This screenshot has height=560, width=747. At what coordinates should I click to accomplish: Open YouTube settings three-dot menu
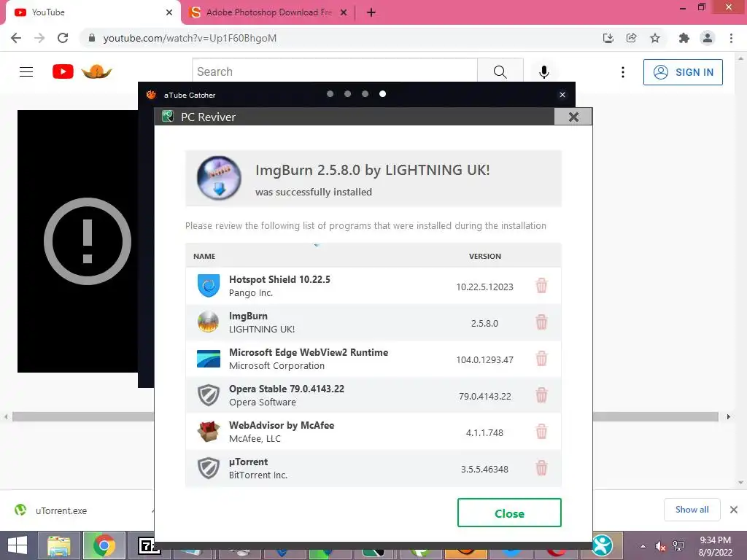tap(623, 72)
